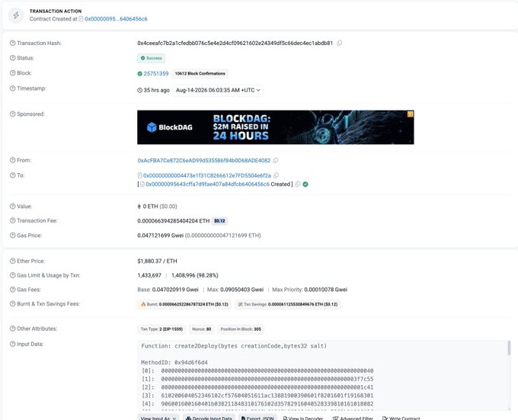The width and height of the screenshot is (518, 420).
Task: Click the BlockDAG sponsored banner
Action: pos(276,127)
